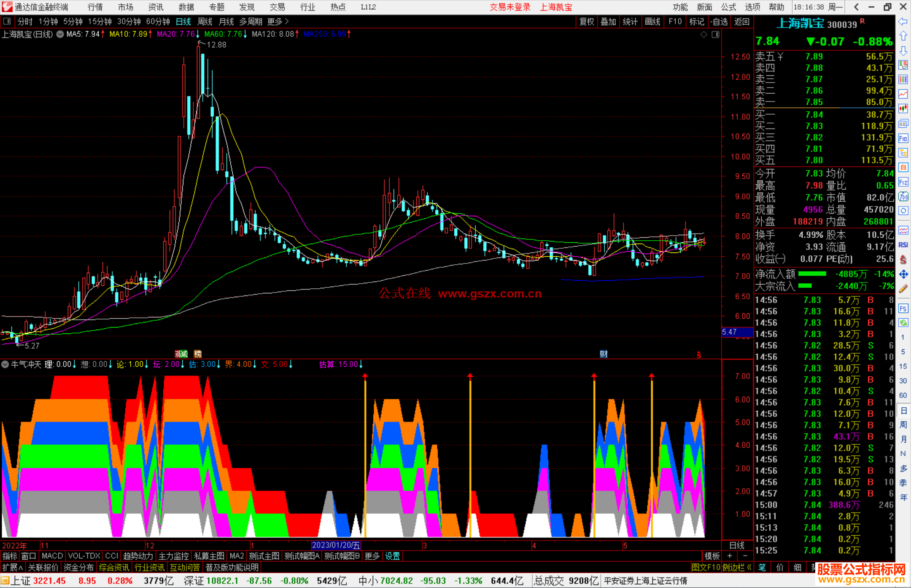Screen dimensions: 911x588
Task: Expand the 扩展 panel at bottom left
Action: (13, 567)
